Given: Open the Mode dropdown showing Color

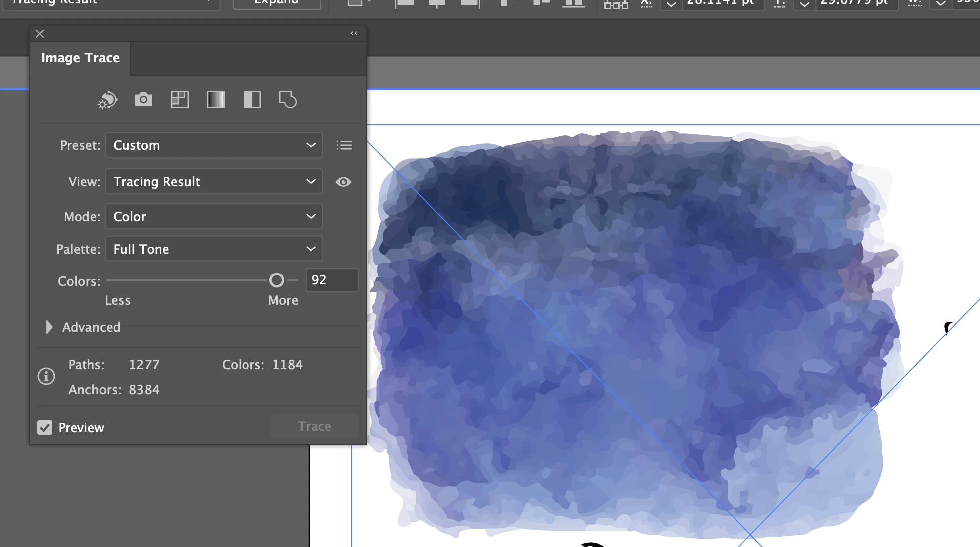Looking at the screenshot, I should [214, 217].
